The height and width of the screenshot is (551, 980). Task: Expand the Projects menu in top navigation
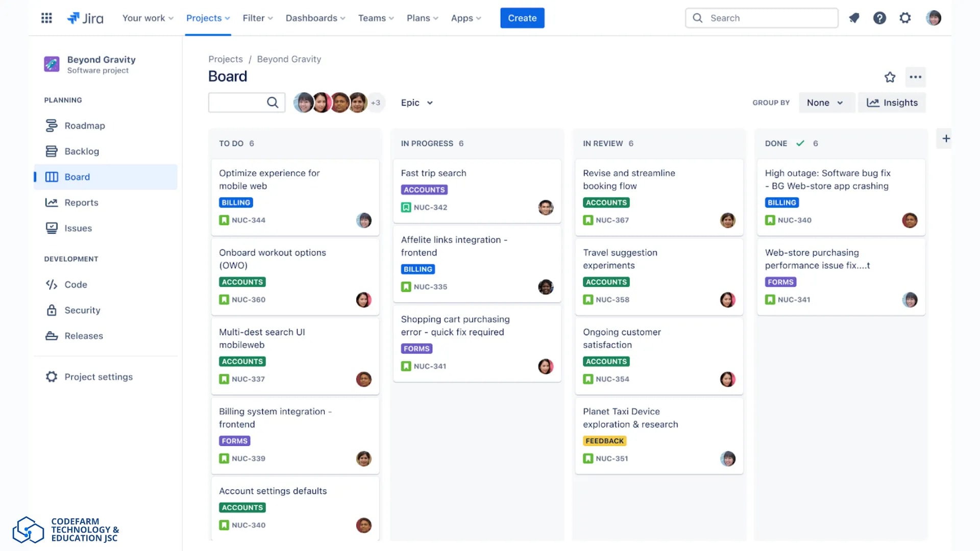[208, 18]
